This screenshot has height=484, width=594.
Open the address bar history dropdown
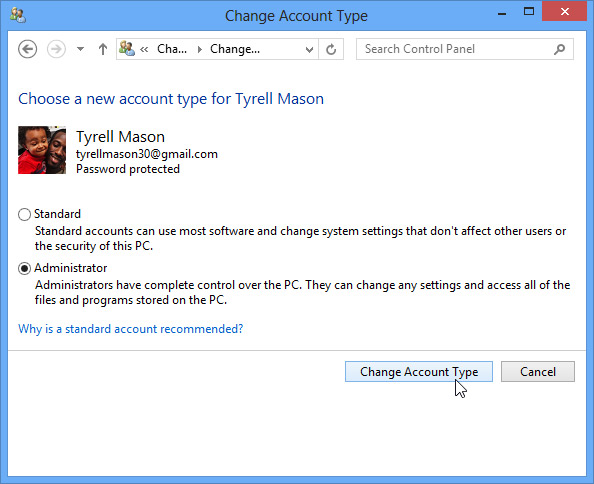click(x=310, y=49)
